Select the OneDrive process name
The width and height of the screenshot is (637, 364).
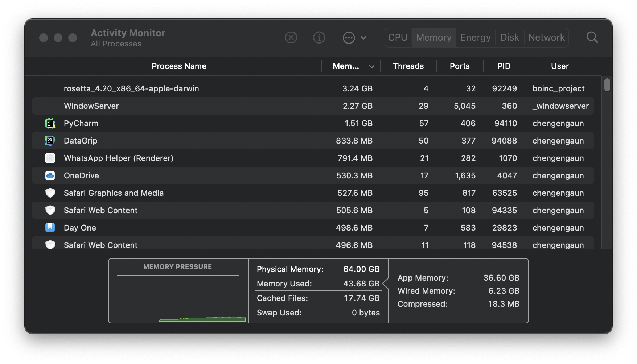click(x=81, y=175)
